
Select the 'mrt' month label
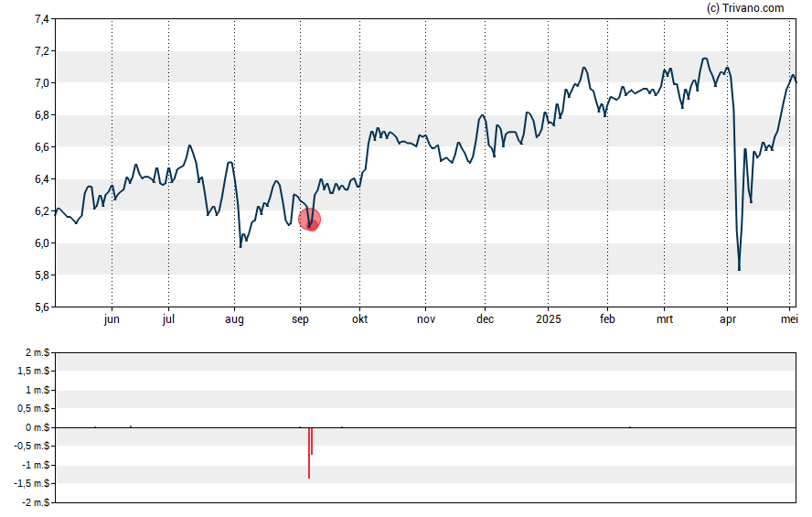(665, 319)
